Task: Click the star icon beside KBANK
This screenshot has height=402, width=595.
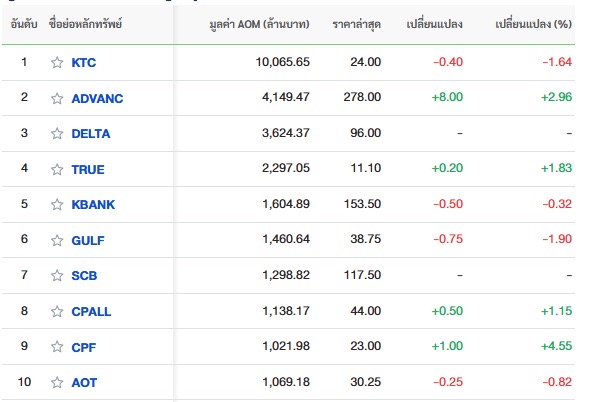Action: [57, 205]
